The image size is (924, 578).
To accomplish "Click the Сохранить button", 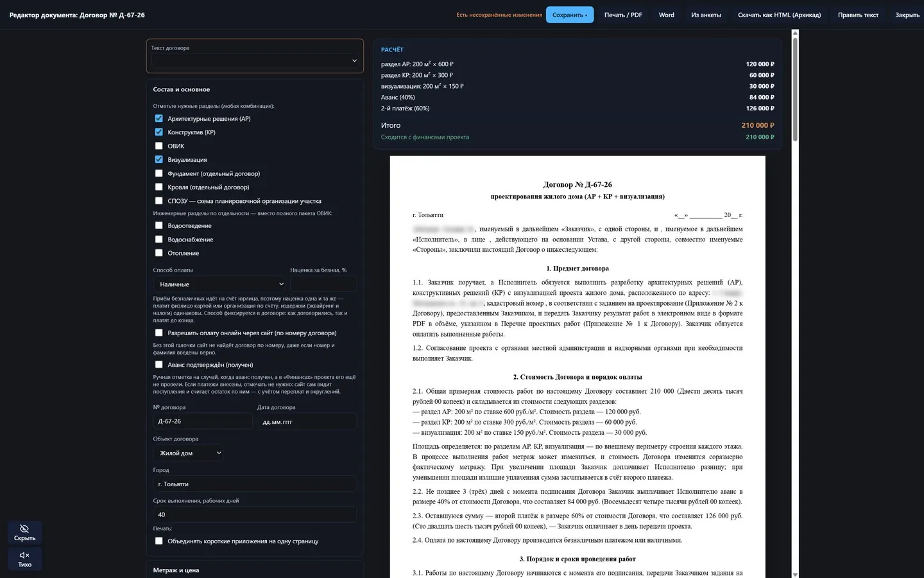I will (x=570, y=15).
